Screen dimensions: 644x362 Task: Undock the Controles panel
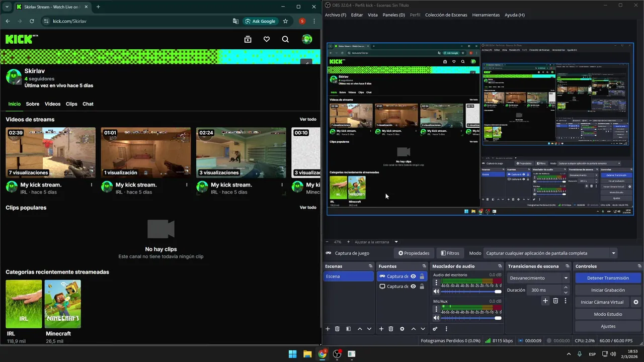(x=639, y=266)
